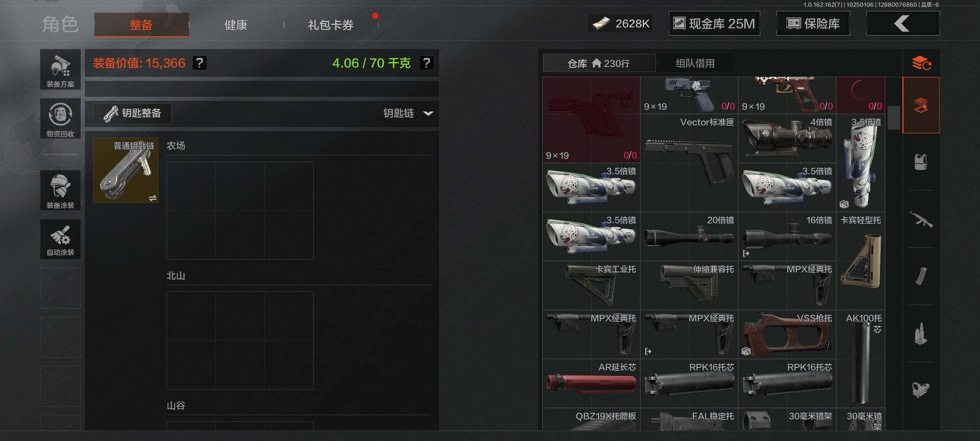Select the VSS枪托 item thumbnail
The width and height of the screenshot is (980, 441).
(787, 334)
